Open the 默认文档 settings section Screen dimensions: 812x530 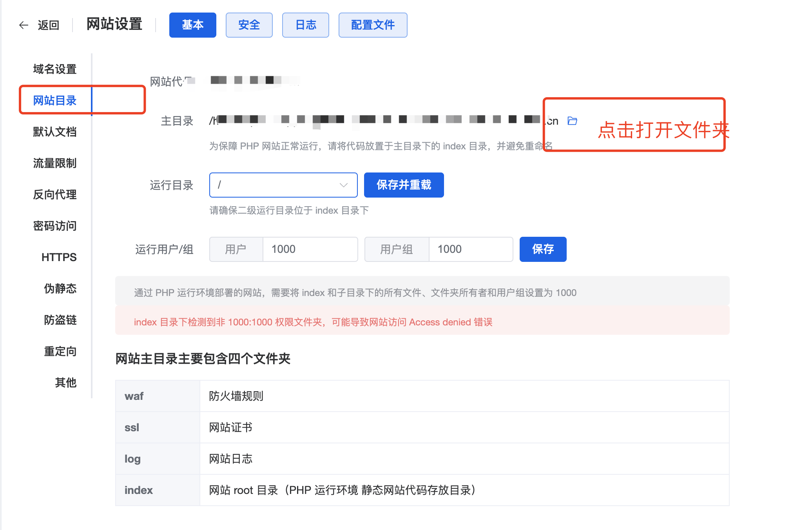coord(54,132)
